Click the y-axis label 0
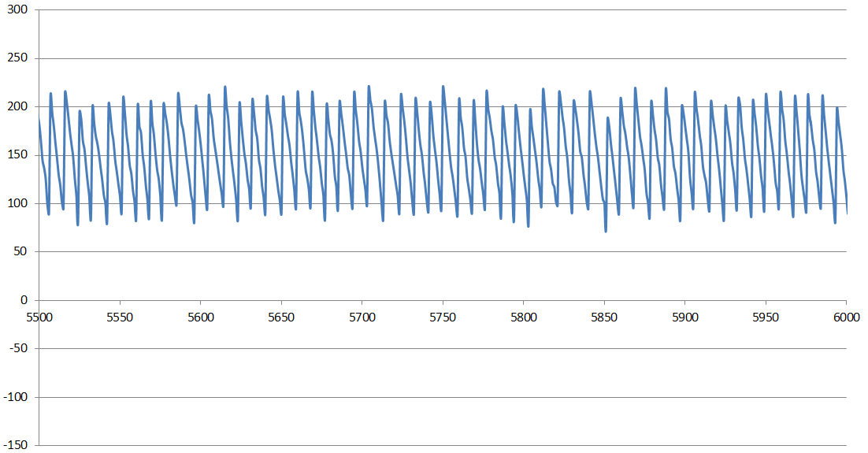The image size is (868, 453). pyautogui.click(x=24, y=300)
